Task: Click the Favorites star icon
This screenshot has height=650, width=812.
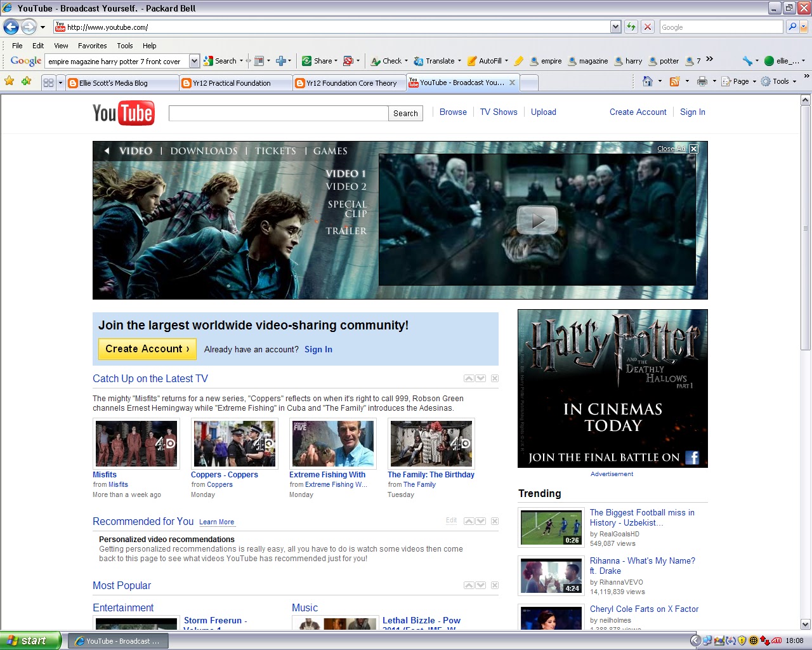Action: point(10,81)
